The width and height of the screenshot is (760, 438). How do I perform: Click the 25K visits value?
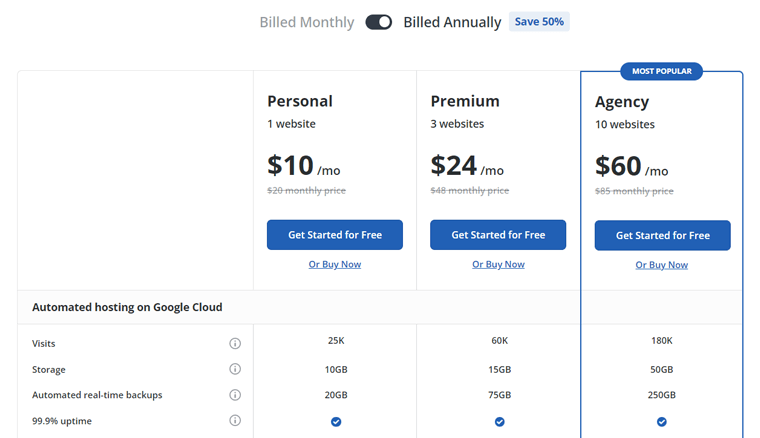tap(336, 341)
